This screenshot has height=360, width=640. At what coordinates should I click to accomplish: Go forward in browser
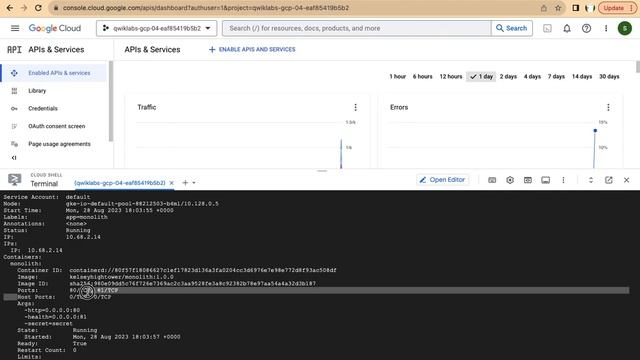click(24, 8)
